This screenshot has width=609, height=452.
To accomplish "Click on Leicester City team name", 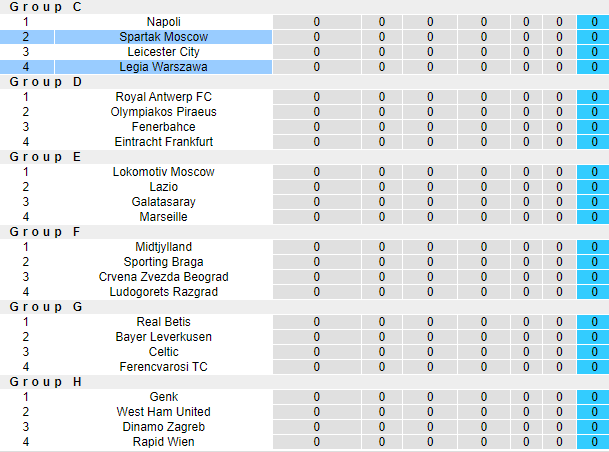I will coord(164,52).
